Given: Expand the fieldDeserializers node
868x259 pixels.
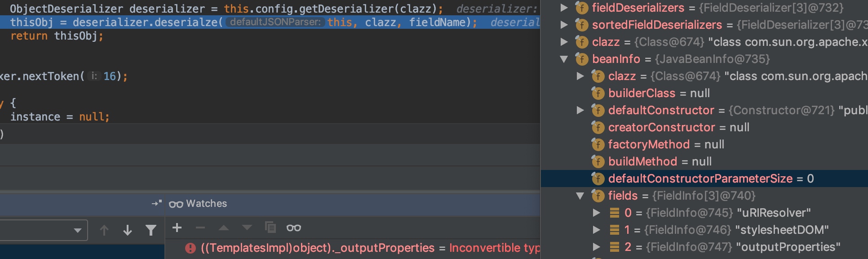Looking at the screenshot, I should (564, 8).
